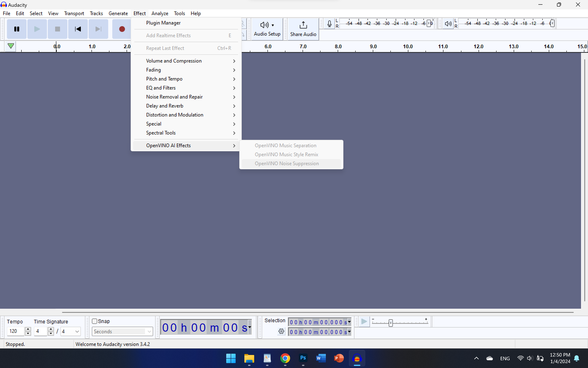Viewport: 588px width, 368px height.
Task: Open the View menu
Action: point(53,13)
